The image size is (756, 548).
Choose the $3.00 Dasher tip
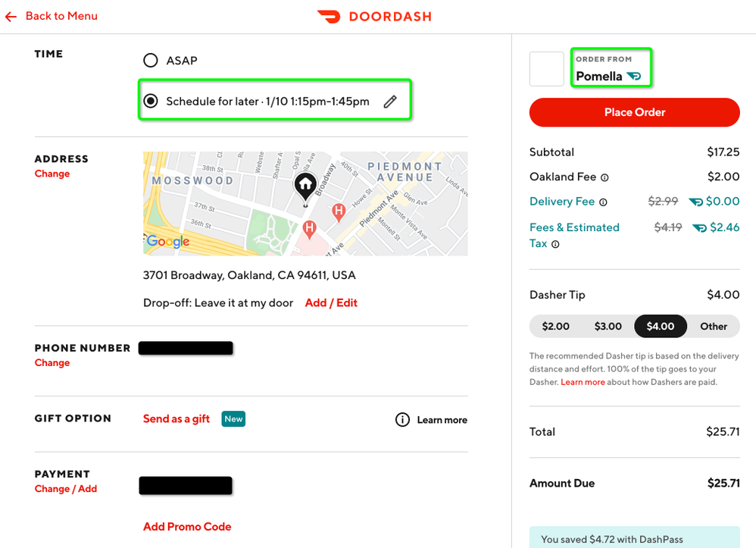[x=608, y=326]
